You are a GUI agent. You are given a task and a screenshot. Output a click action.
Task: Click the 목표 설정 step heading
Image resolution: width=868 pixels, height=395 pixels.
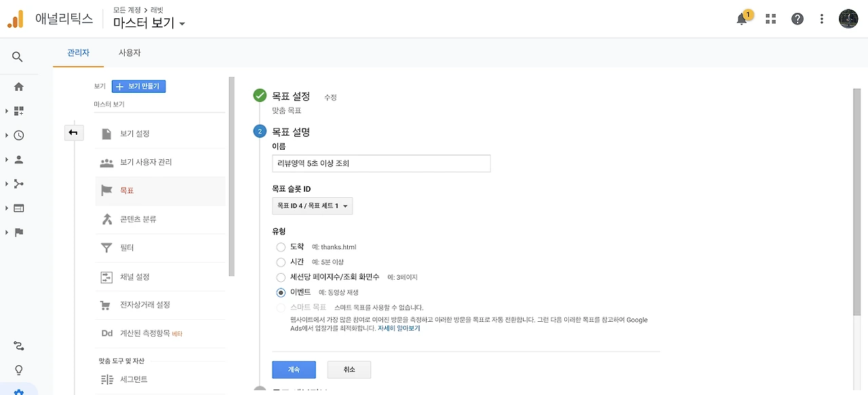[291, 96]
